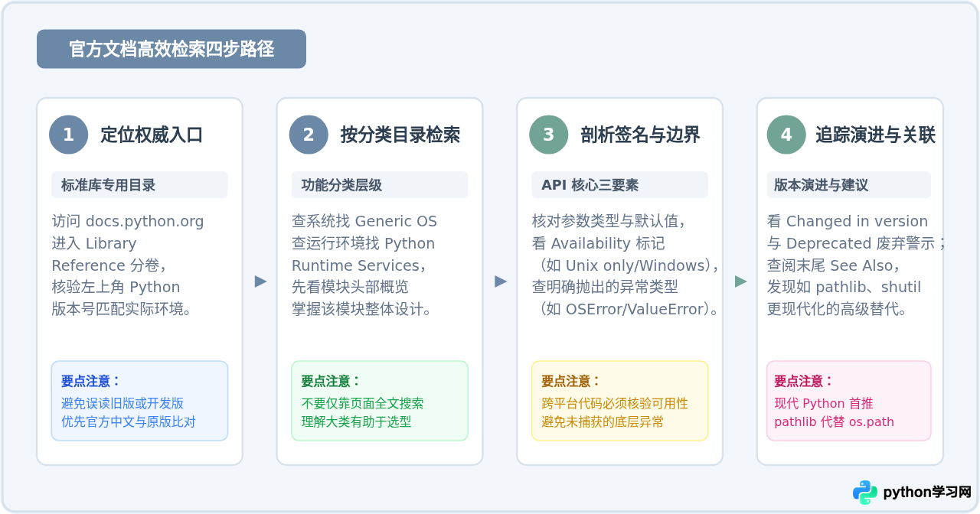
Task: Click the line 进入 Library
Action: pos(94,244)
